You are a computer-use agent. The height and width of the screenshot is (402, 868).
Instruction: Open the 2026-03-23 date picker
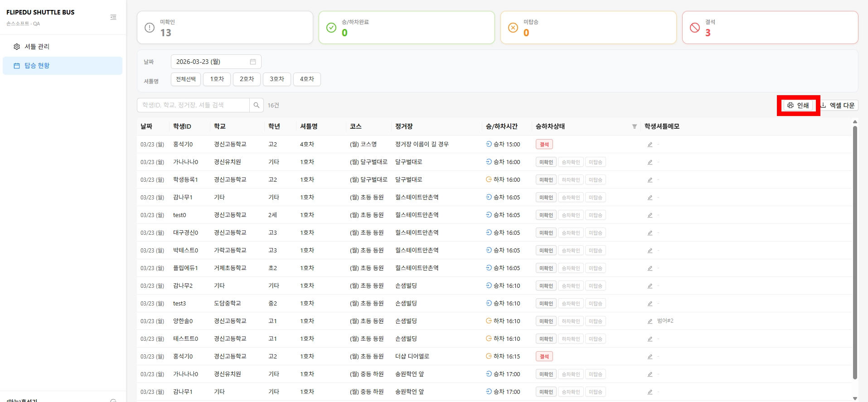click(216, 62)
